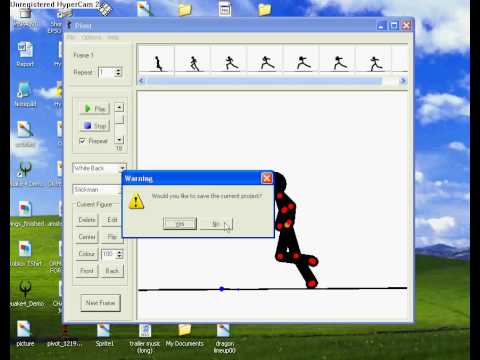Click the frame Repeat count field

[x=106, y=72]
